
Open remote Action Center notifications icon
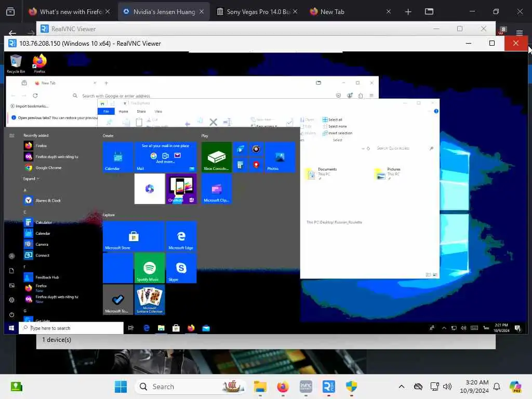click(x=518, y=328)
